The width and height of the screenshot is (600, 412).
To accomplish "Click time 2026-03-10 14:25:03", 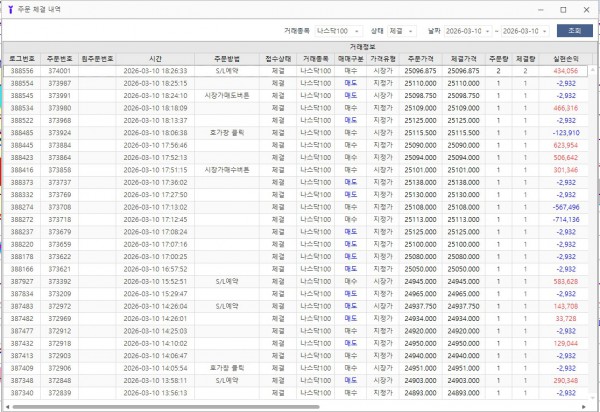I will tap(155, 331).
